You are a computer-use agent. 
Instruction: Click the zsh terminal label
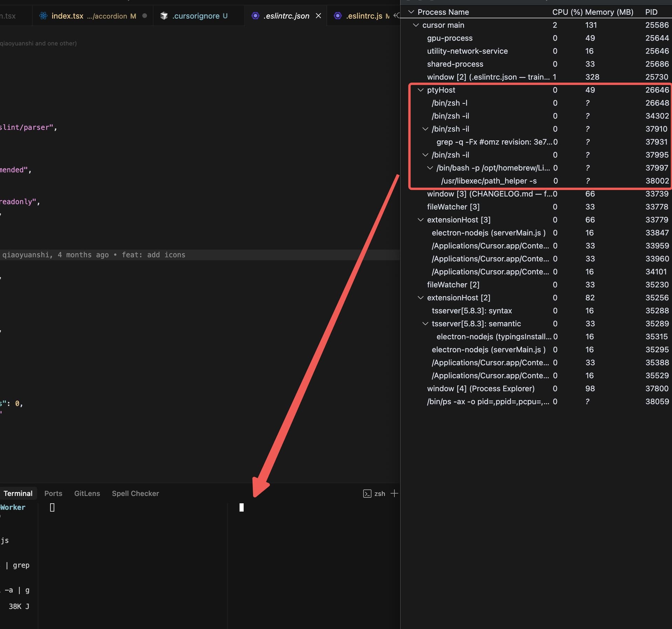(x=379, y=494)
